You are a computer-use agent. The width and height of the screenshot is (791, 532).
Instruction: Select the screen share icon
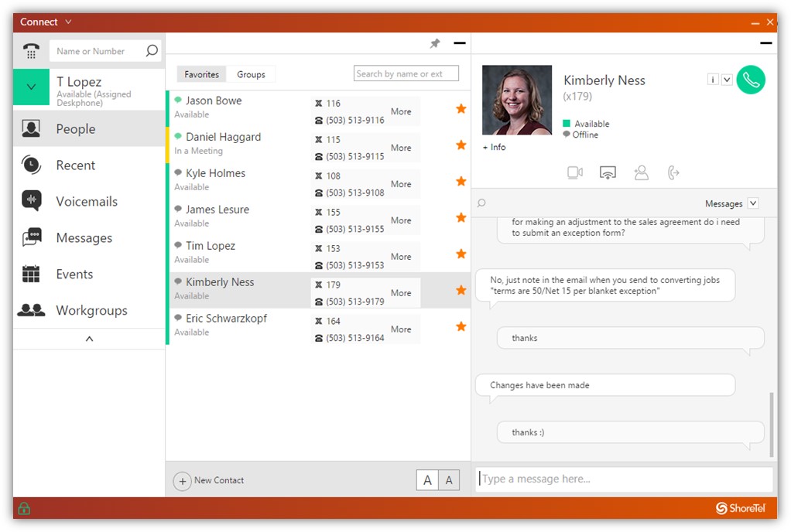607,172
